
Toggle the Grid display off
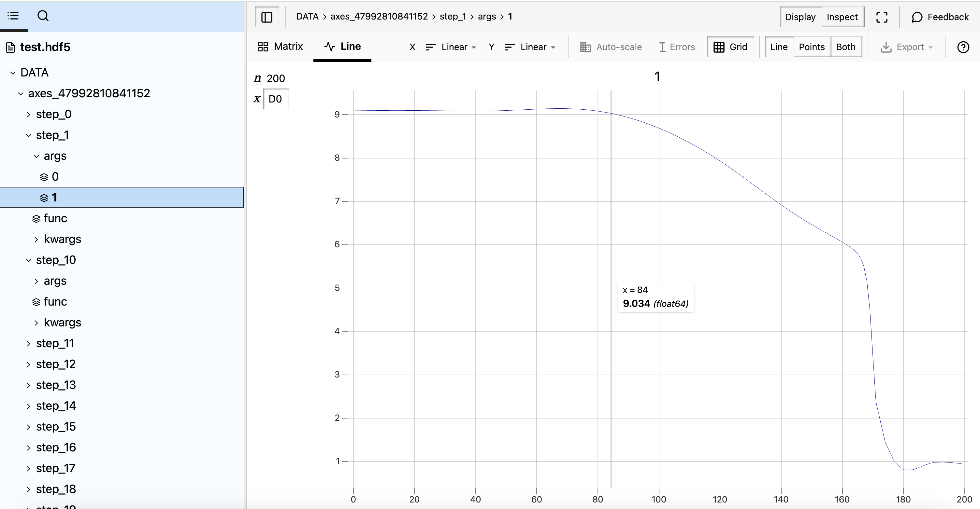730,47
